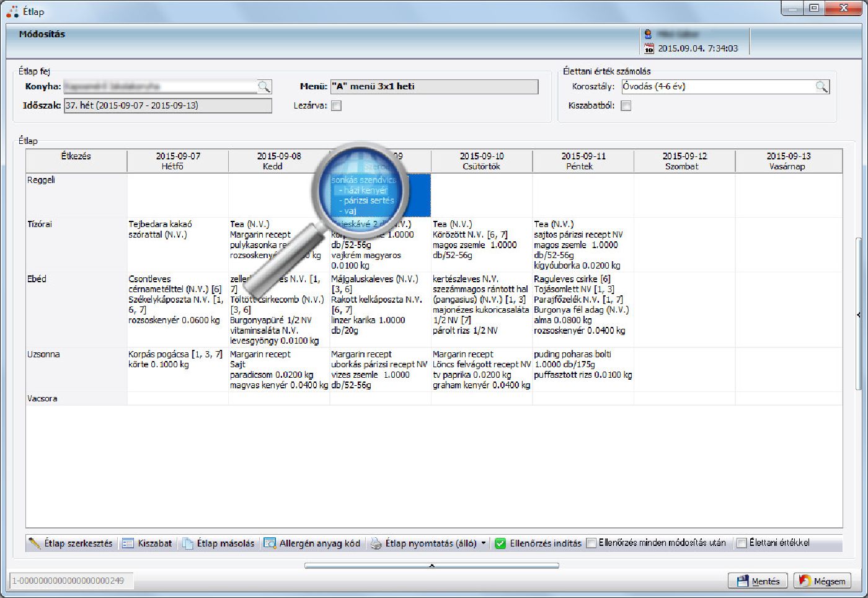Expand the right side panel arrow
This screenshot has height=598, width=868.
point(859,315)
